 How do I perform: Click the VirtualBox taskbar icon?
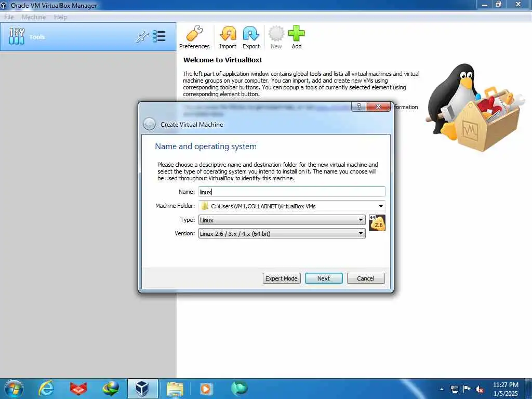142,389
